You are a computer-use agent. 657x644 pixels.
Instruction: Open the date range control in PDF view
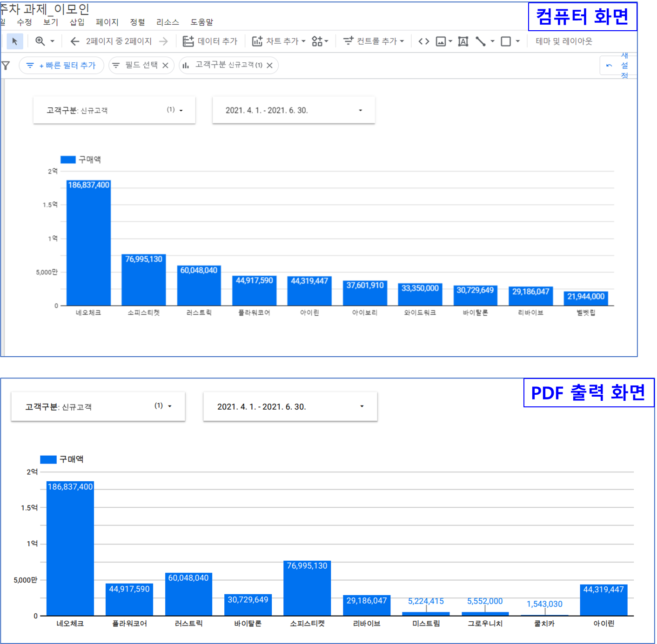(x=290, y=407)
